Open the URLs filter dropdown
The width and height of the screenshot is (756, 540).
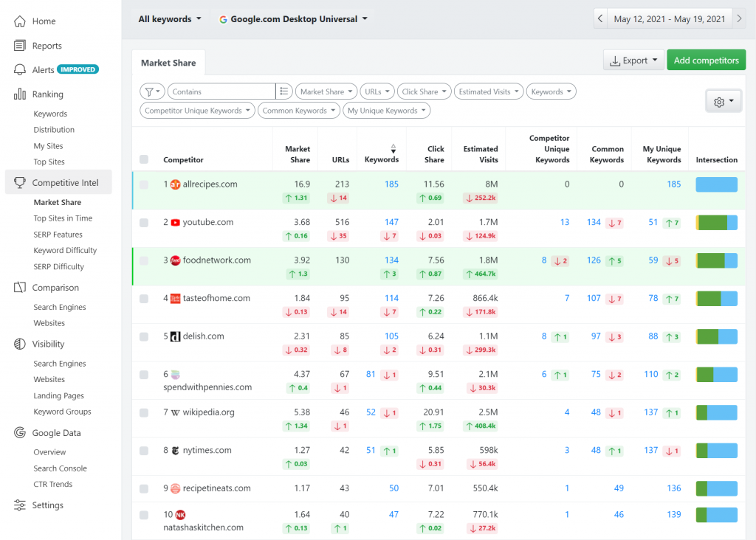[377, 91]
